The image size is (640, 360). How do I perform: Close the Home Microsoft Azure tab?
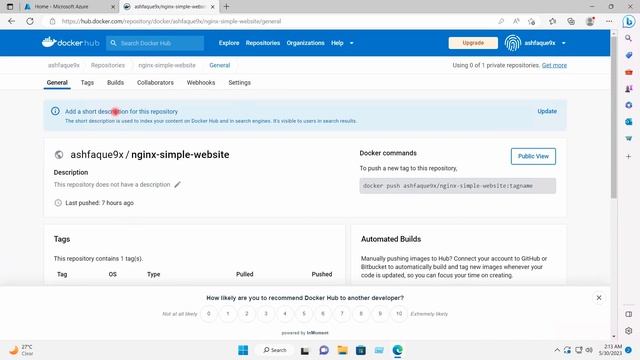113,7
